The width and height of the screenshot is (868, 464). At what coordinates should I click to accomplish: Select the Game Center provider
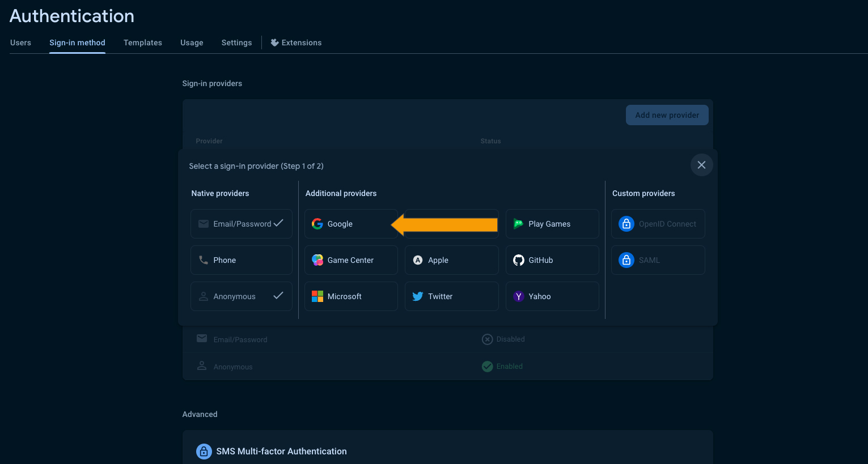click(351, 260)
